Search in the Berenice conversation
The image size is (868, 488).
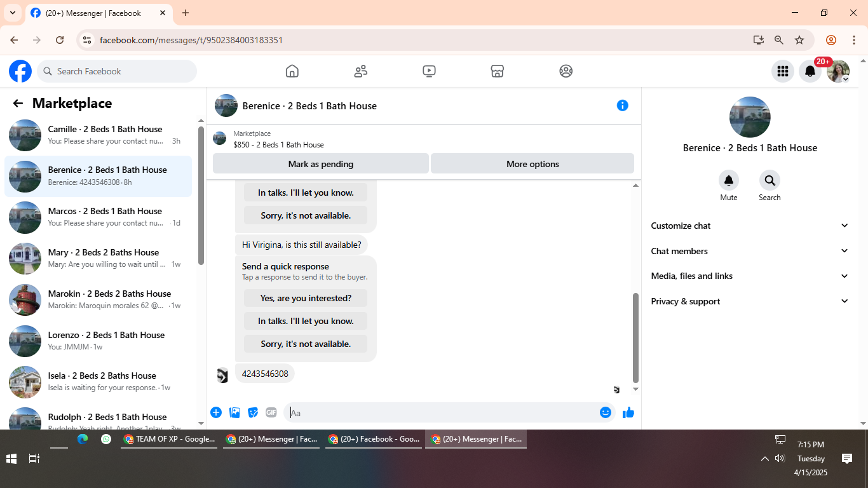coord(770,180)
